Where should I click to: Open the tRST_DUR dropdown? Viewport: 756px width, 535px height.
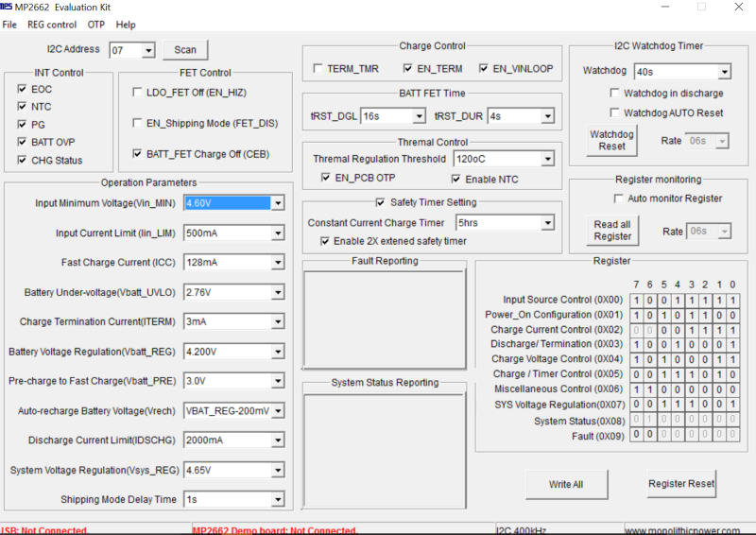pos(548,116)
